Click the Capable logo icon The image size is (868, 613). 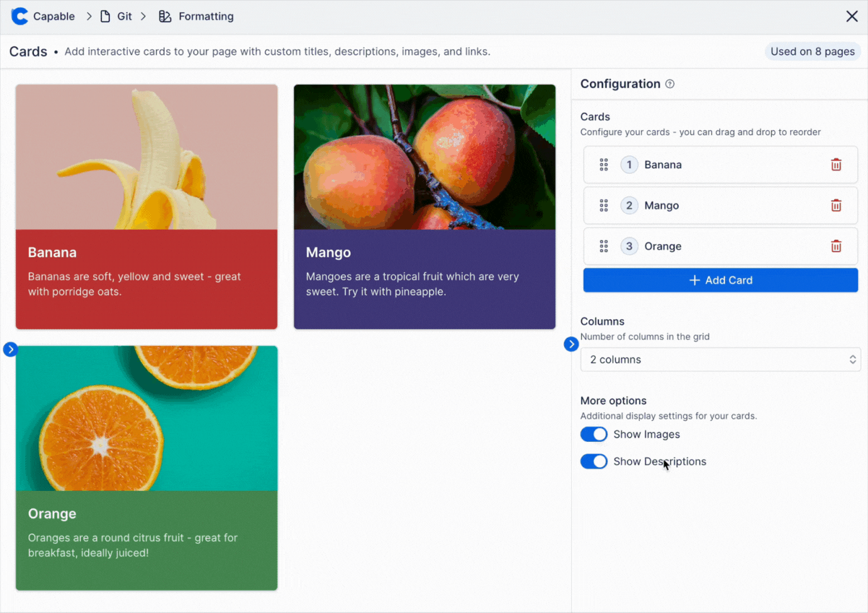pyautogui.click(x=19, y=16)
